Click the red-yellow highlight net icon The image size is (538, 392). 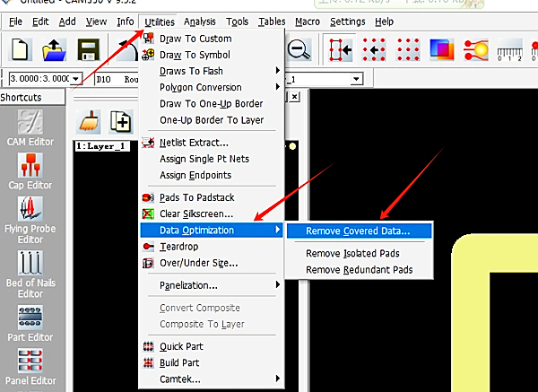tap(475, 50)
